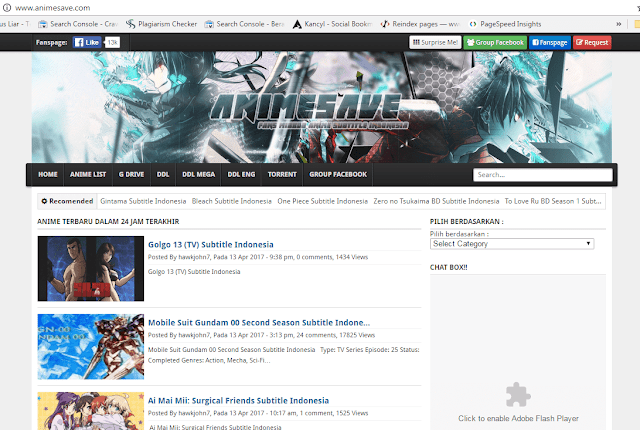Open the ANIME LIST menu item
This screenshot has height=430, width=640.
click(x=88, y=175)
